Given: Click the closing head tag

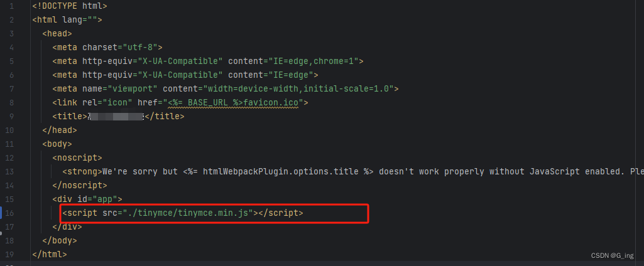Looking at the screenshot, I should pos(60,130).
